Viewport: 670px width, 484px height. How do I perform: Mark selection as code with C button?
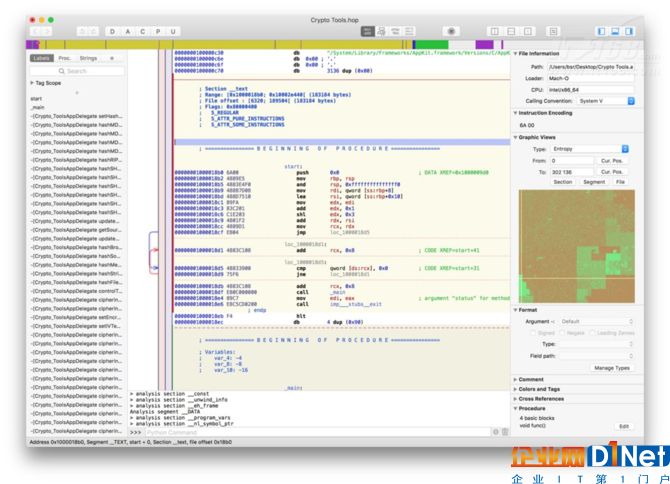[x=143, y=31]
